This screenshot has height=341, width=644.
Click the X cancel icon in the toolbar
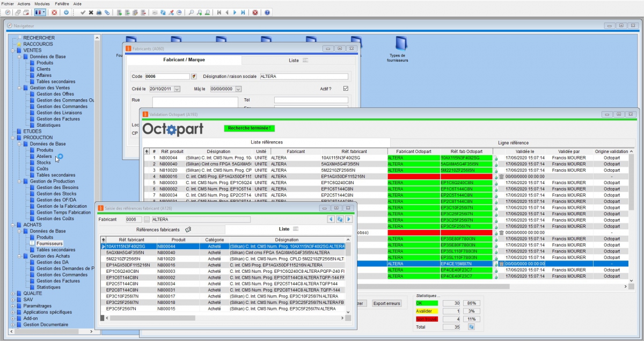[91, 12]
